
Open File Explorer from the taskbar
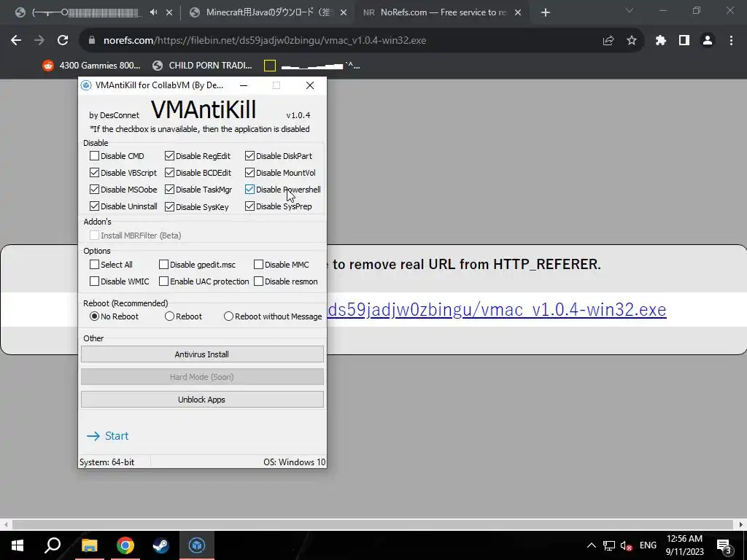90,545
